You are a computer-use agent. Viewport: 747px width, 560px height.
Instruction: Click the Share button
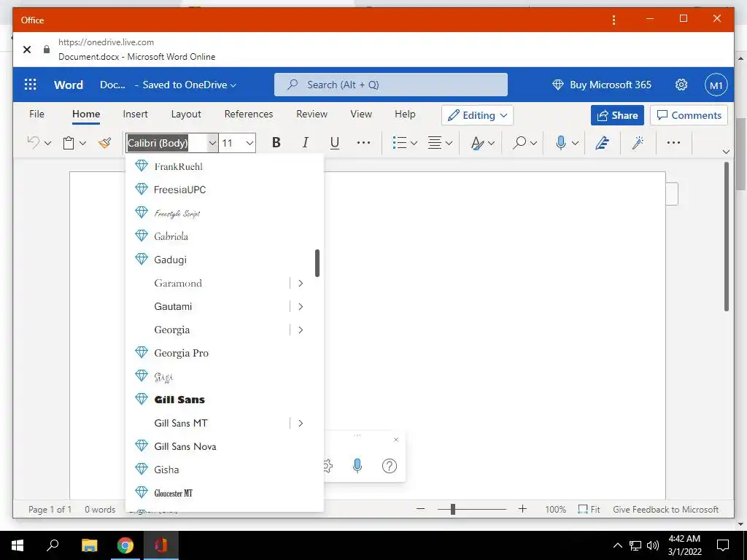[x=617, y=115]
